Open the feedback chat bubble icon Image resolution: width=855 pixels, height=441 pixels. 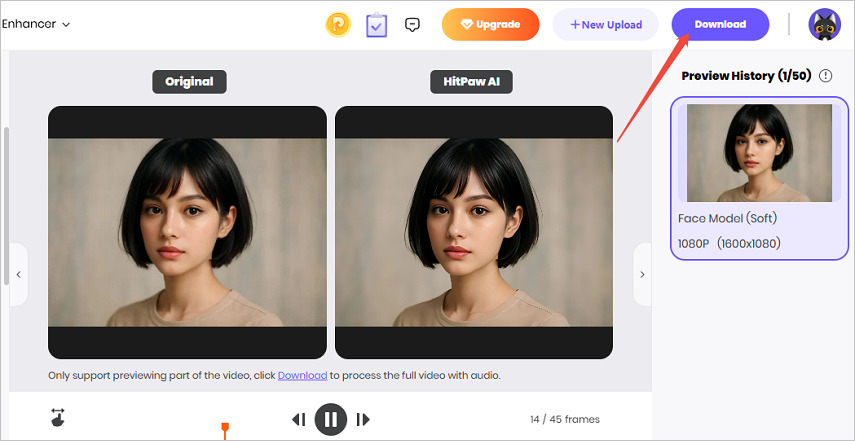point(413,25)
